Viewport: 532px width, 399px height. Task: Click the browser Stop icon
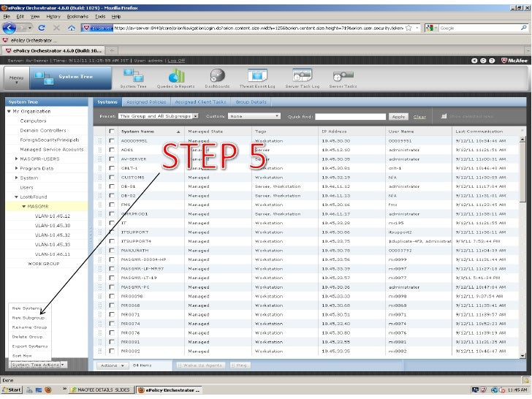(57, 28)
